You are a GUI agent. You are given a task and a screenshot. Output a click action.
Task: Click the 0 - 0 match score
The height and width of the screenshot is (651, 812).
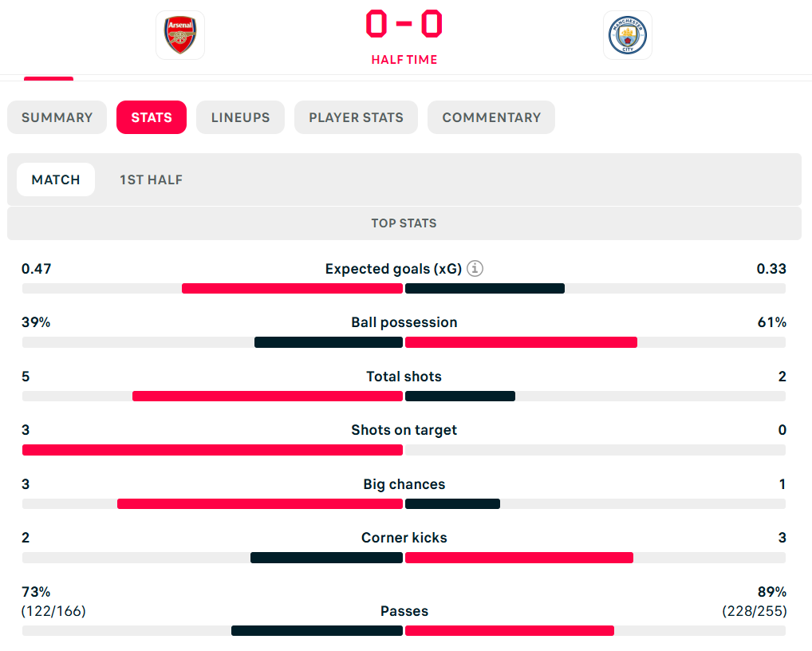point(404,24)
